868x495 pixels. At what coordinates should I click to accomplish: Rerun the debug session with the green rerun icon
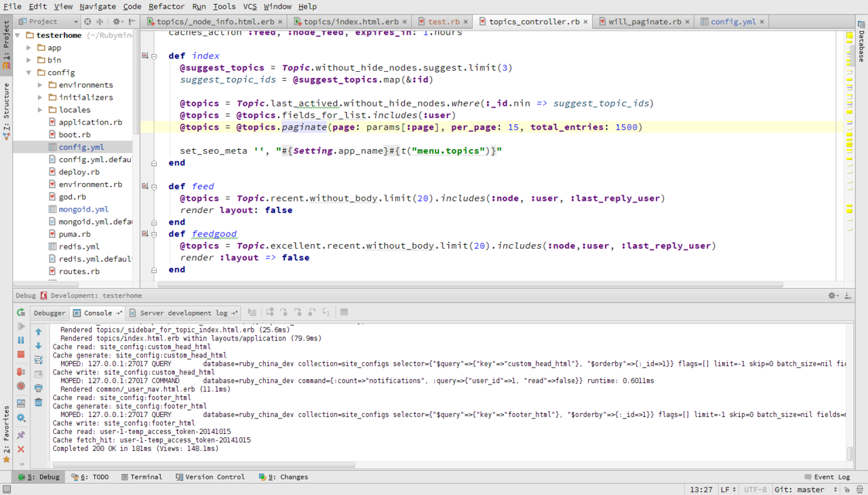click(x=21, y=313)
